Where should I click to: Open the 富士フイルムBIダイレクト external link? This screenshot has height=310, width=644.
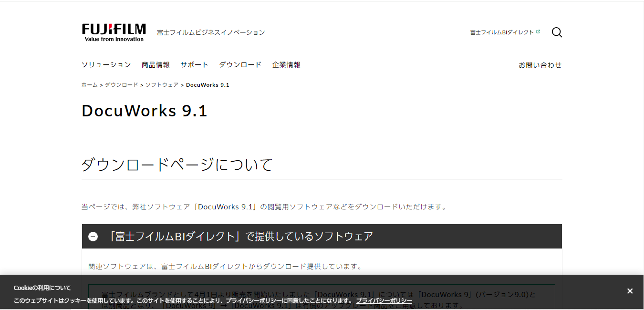click(505, 32)
